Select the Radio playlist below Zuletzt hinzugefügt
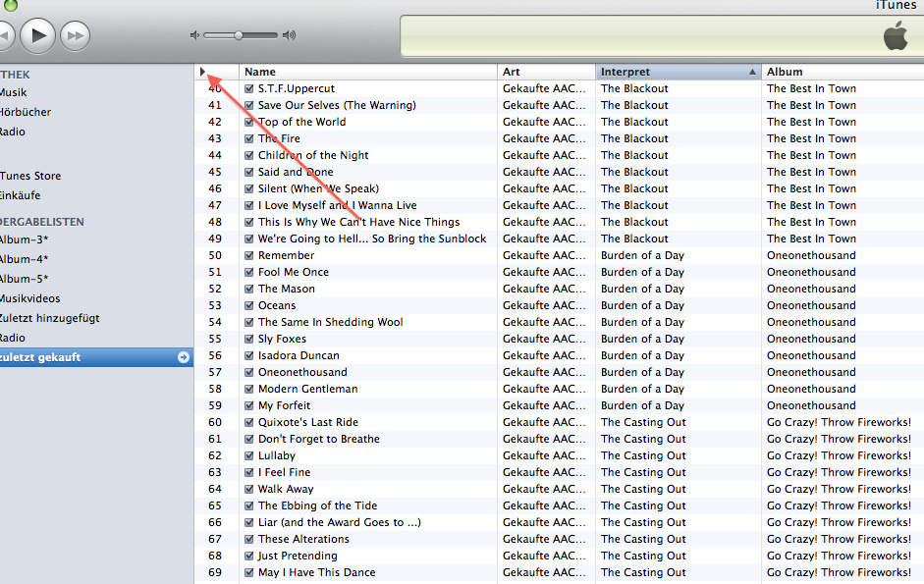The height and width of the screenshot is (584, 924). (13, 338)
